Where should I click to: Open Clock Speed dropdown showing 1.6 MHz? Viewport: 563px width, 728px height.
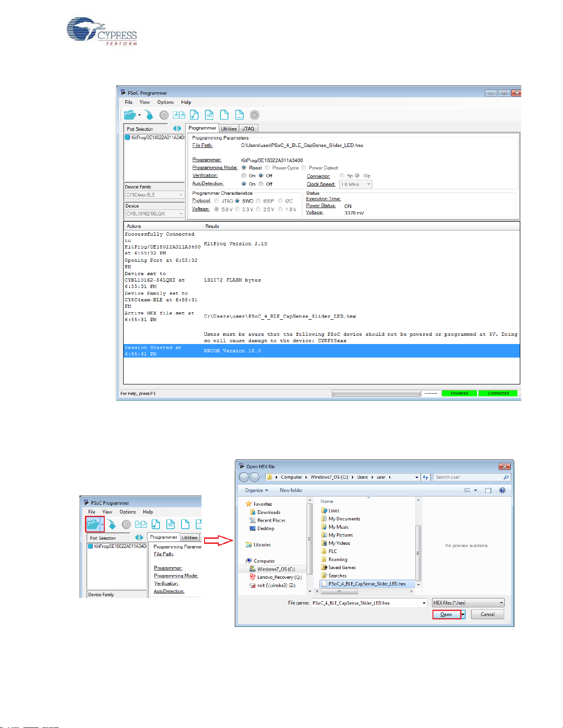tap(356, 184)
